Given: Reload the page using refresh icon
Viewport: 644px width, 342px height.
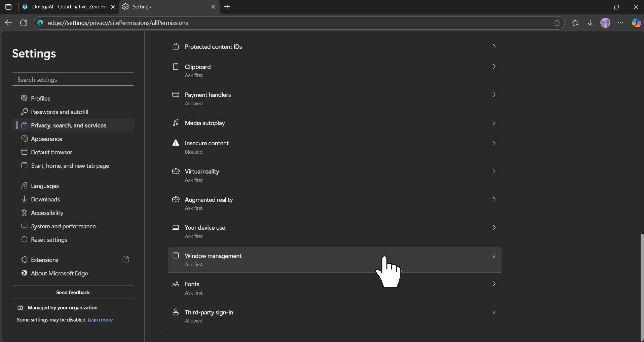Looking at the screenshot, I should [24, 23].
